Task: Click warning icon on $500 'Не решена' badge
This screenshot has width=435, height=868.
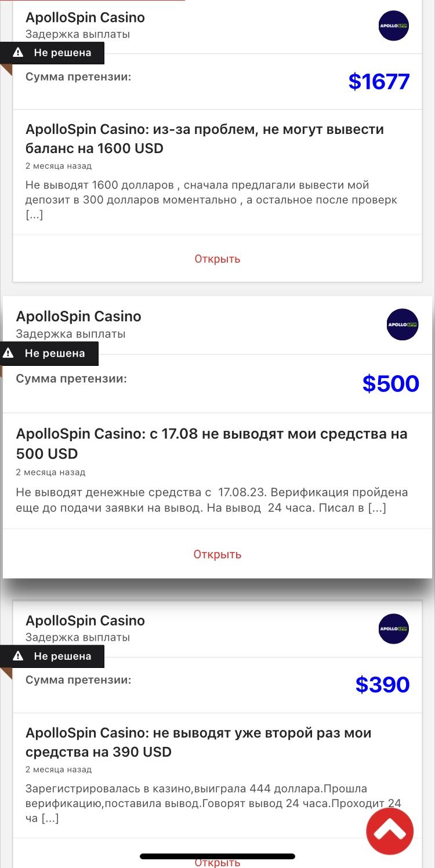Action: point(9,353)
